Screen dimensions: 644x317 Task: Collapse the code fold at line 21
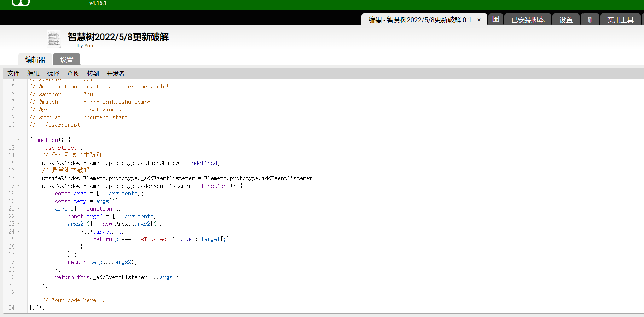tap(18, 209)
